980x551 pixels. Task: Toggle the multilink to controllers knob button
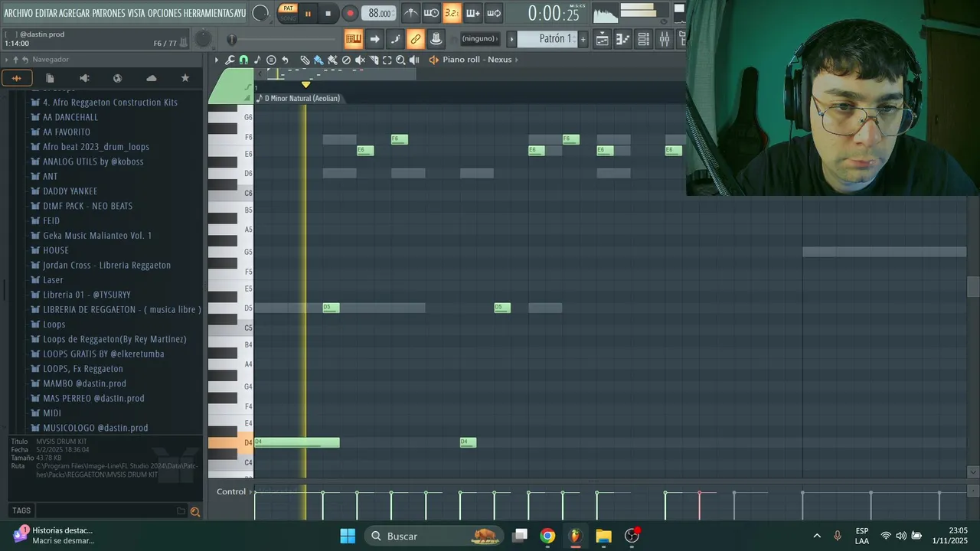(x=436, y=39)
